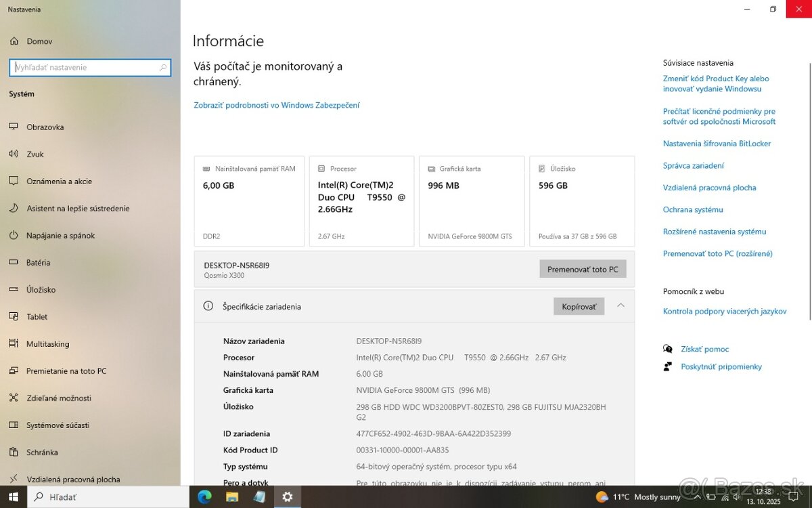The height and width of the screenshot is (508, 812).
Task: Select Úložisko in the sidebar
Action: (41, 290)
